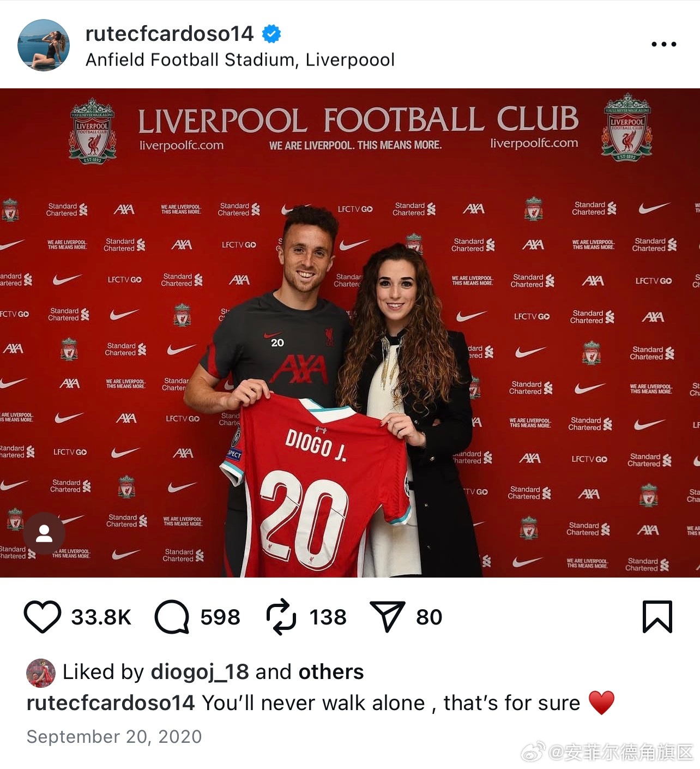Image resolution: width=700 pixels, height=769 pixels.
Task: Open Anfield Football Stadium location link
Action: (240, 59)
